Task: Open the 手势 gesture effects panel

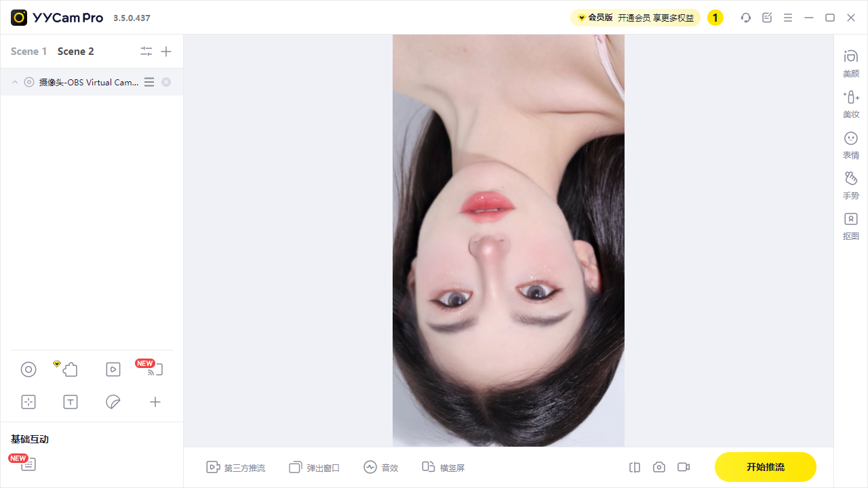Action: (x=851, y=185)
